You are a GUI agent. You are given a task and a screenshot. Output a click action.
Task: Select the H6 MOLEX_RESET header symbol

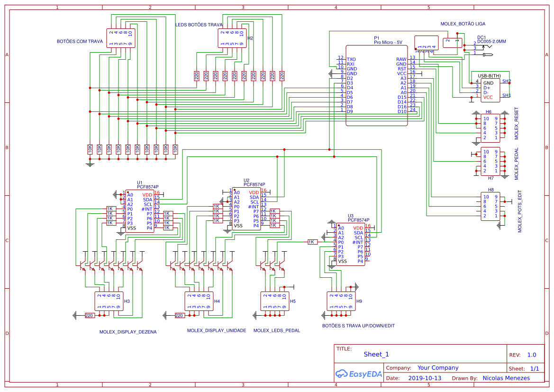click(490, 128)
